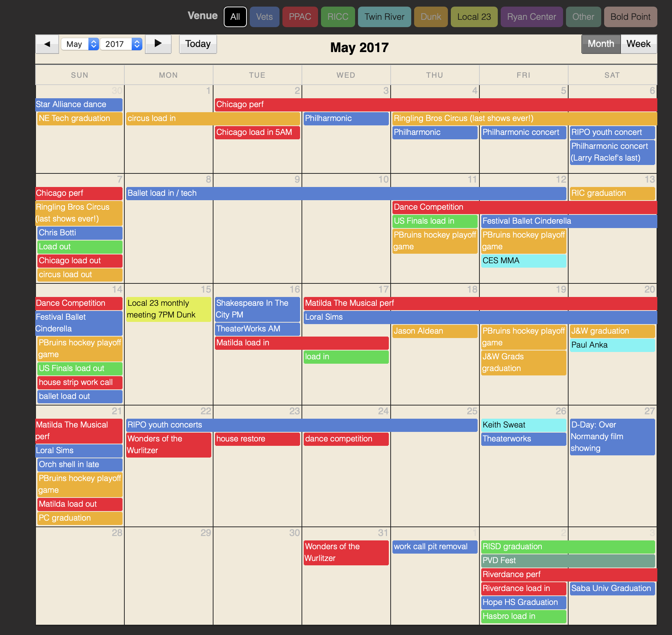
Task: Open the month dropdown showing May
Action: click(x=80, y=44)
